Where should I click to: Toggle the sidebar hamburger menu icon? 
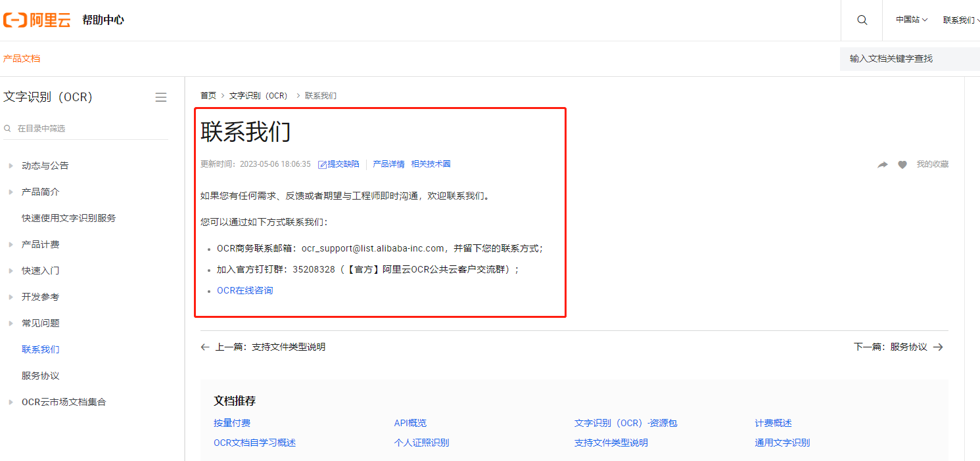[161, 97]
